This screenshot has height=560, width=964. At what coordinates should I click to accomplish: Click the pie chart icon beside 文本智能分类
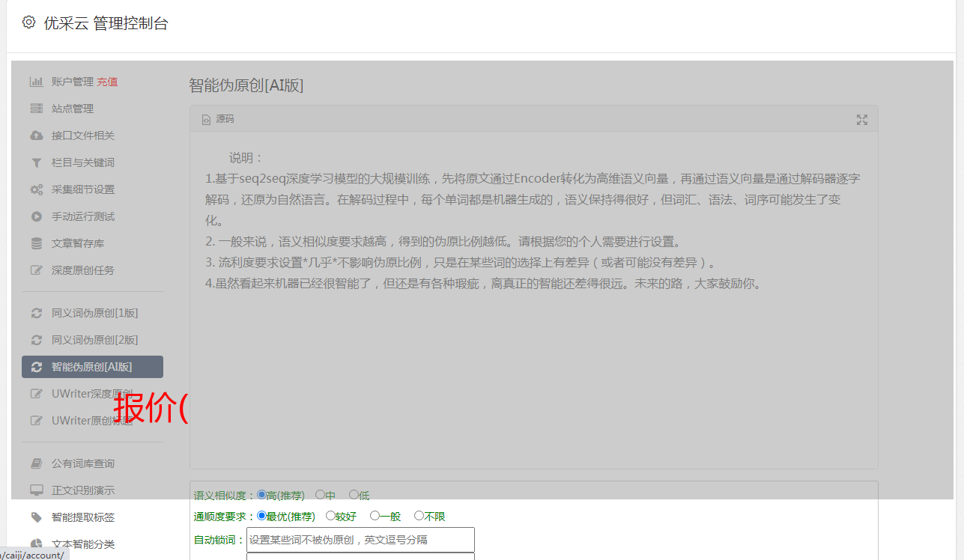[x=36, y=544]
